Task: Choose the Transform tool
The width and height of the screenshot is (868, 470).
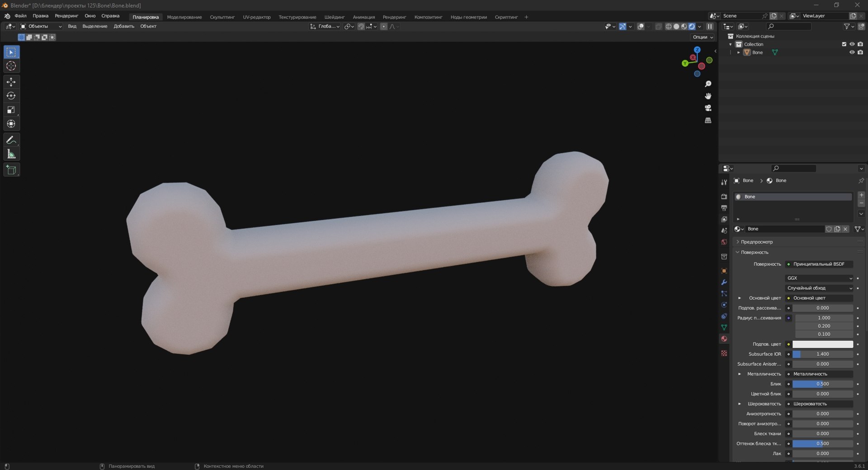Action: point(11,124)
